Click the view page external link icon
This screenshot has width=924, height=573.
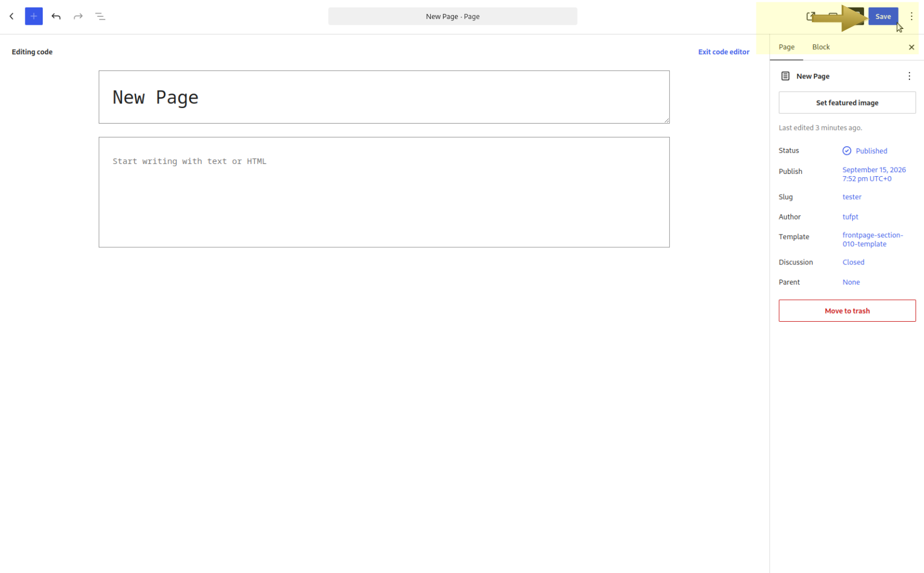tap(811, 16)
